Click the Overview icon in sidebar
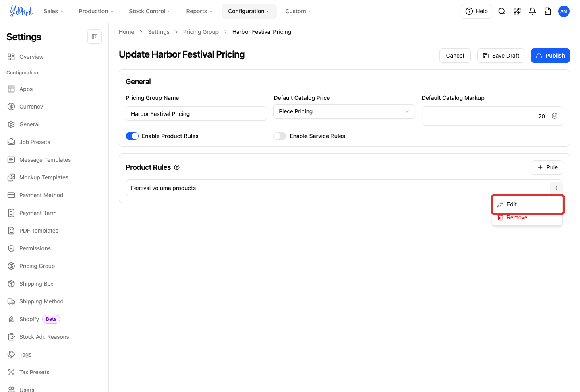 (x=11, y=57)
